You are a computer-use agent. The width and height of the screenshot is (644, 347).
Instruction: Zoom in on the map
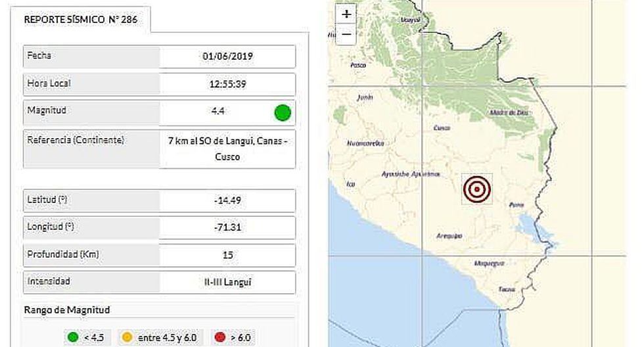(346, 14)
